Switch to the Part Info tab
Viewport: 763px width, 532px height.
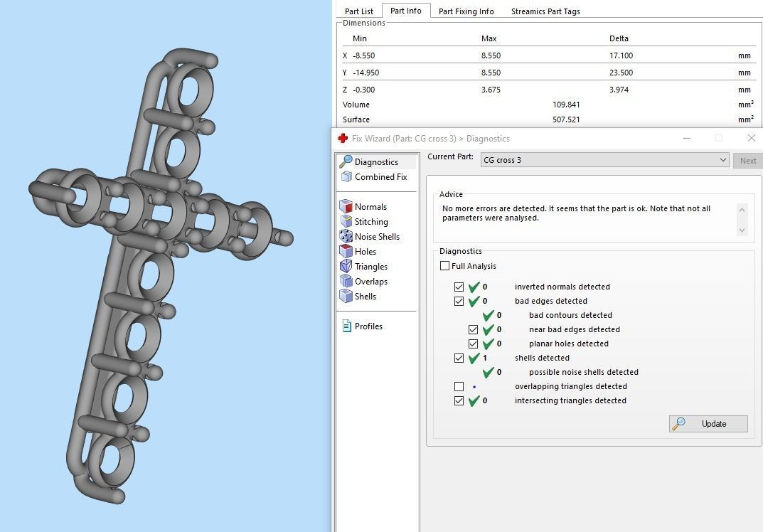click(406, 11)
